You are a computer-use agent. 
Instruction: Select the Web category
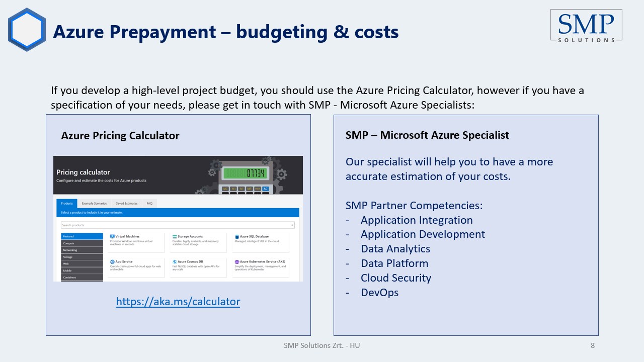coord(82,263)
